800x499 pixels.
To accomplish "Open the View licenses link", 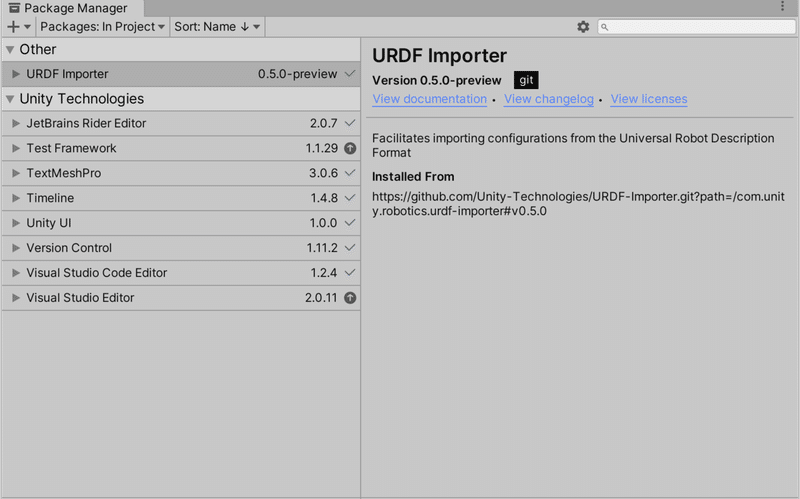I will (x=649, y=99).
